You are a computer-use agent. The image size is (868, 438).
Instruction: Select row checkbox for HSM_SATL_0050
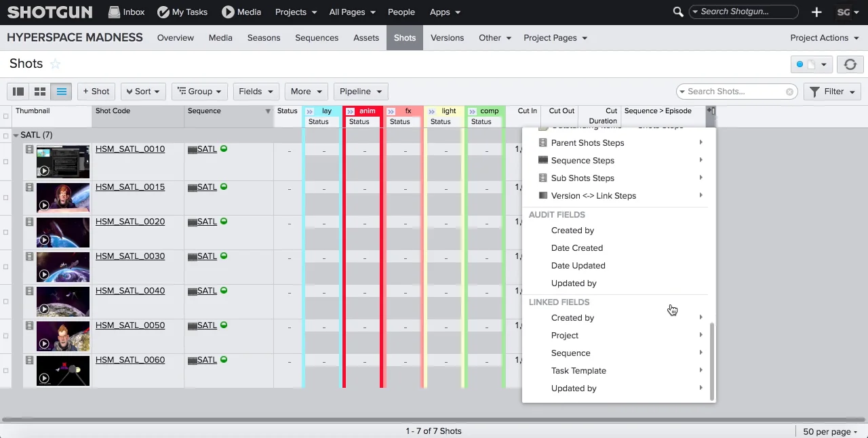coord(6,336)
